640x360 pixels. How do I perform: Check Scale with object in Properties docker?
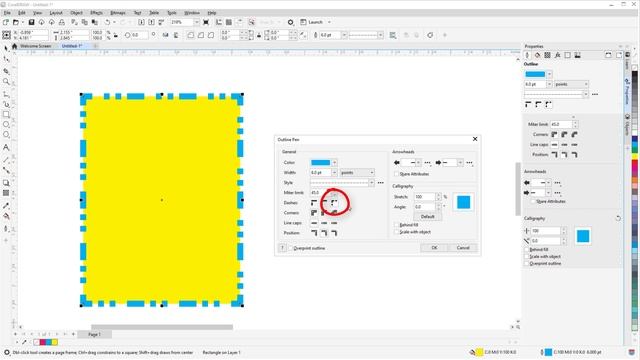[x=527, y=256]
